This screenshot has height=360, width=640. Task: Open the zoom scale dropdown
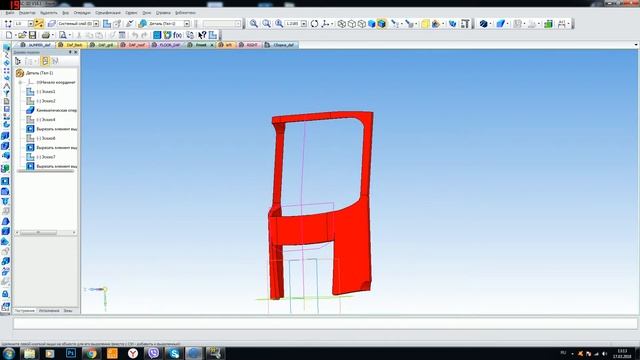tap(304, 24)
